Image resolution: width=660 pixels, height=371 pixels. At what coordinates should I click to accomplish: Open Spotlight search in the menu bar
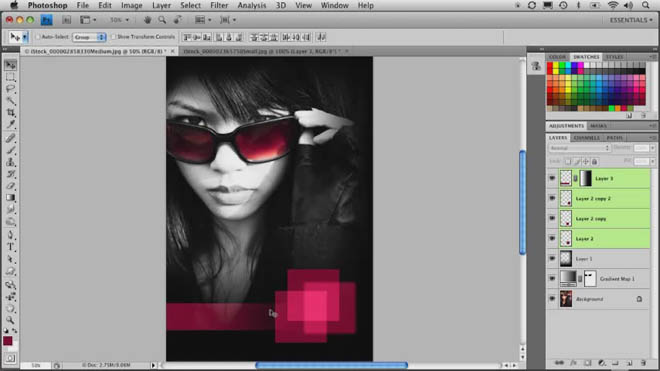[x=645, y=5]
